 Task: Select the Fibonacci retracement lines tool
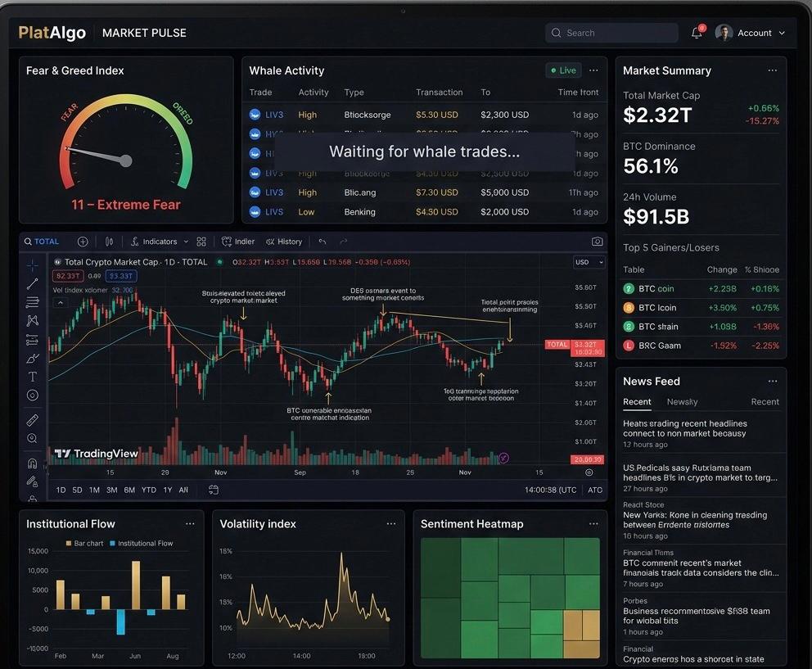pyautogui.click(x=32, y=302)
